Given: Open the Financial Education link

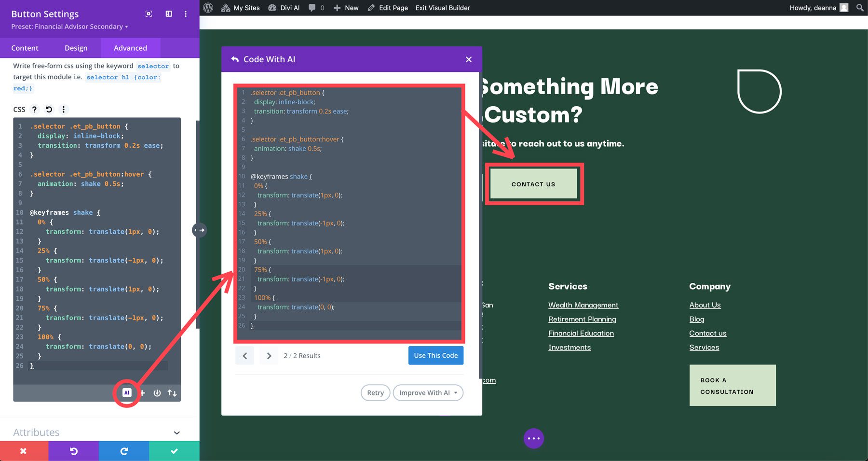Looking at the screenshot, I should [x=581, y=333].
